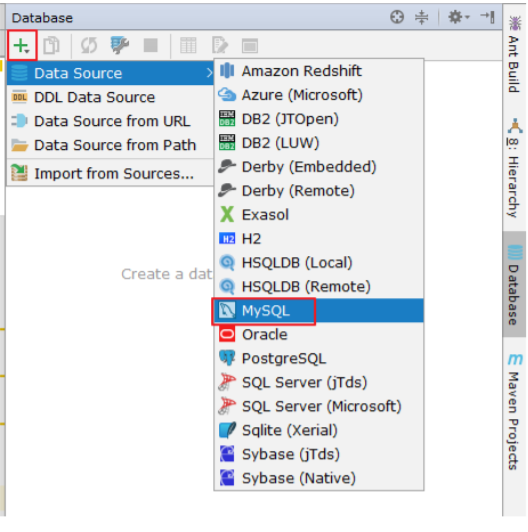Select Sqlite (Xerial) entry
528x532 pixels.
click(x=319, y=430)
